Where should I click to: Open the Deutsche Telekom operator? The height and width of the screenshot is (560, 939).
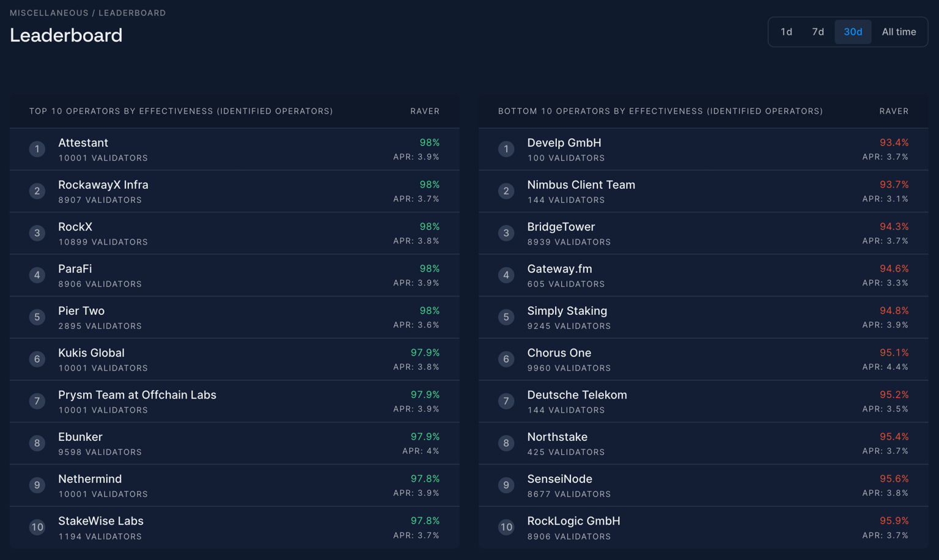point(577,395)
